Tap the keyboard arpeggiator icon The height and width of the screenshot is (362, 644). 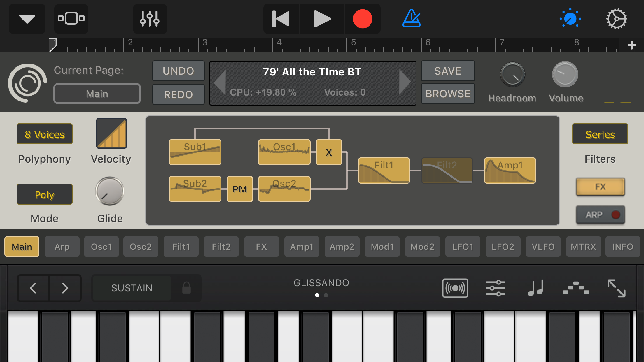pyautogui.click(x=576, y=288)
